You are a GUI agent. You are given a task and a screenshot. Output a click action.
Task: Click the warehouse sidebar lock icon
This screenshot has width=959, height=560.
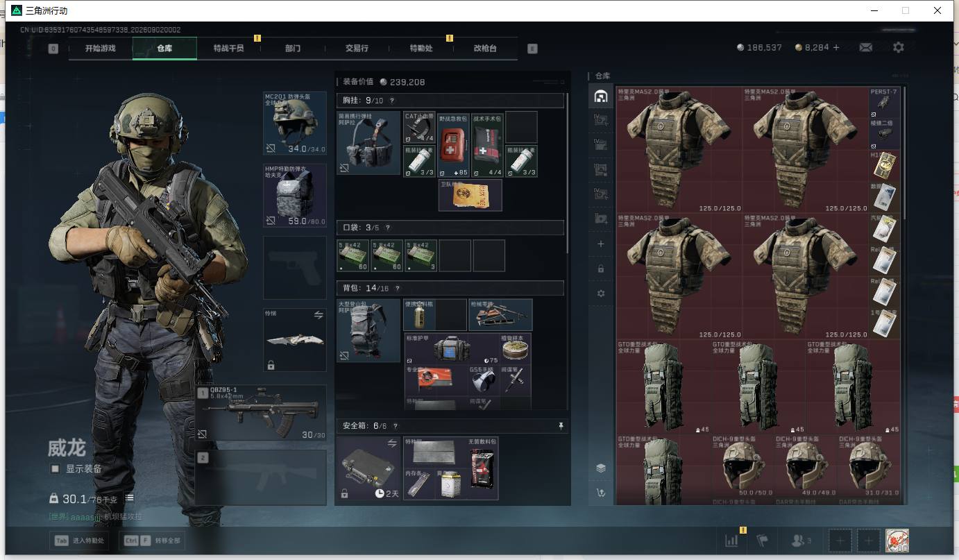click(x=601, y=269)
